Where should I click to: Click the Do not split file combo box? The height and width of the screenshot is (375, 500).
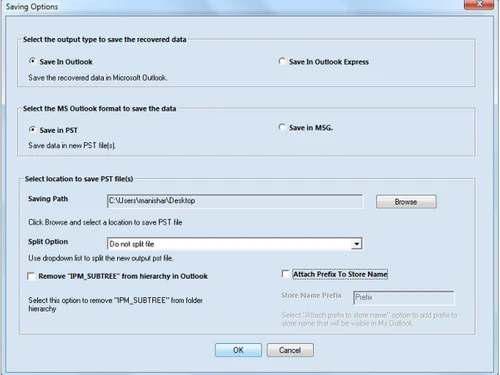click(x=235, y=244)
